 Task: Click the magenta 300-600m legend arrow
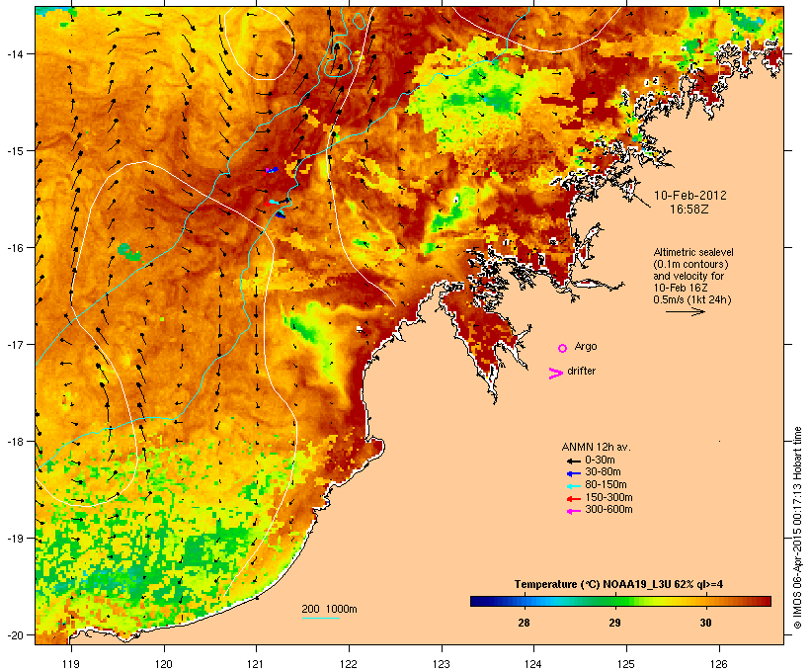(573, 511)
